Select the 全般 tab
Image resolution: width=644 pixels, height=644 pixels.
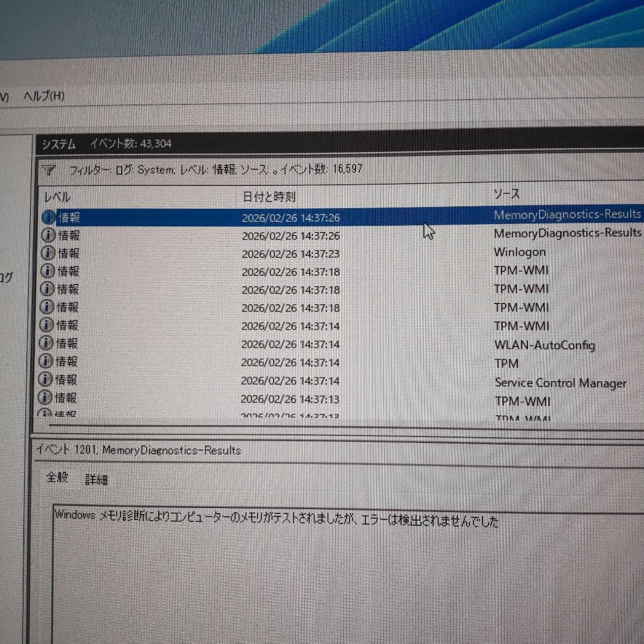[57, 478]
